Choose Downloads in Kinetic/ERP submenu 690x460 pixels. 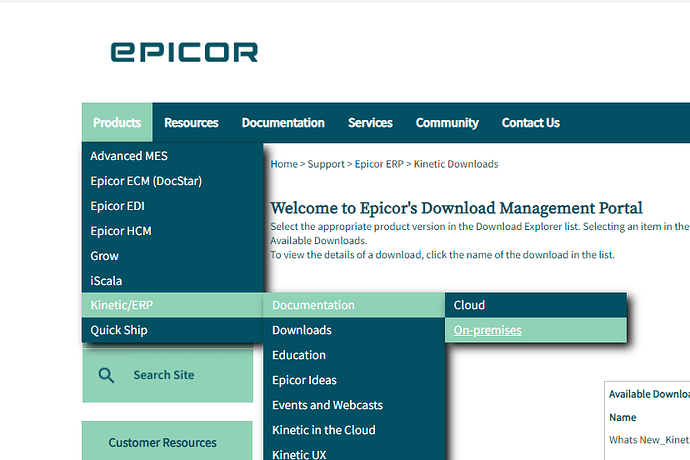click(354, 330)
